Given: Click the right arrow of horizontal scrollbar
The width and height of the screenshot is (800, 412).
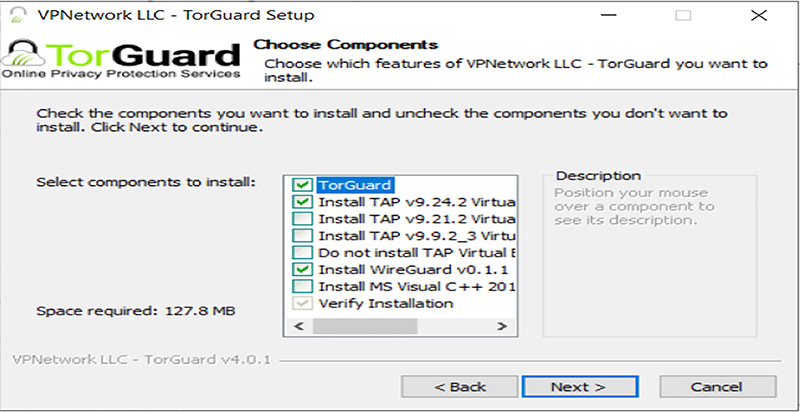Looking at the screenshot, I should (x=502, y=326).
